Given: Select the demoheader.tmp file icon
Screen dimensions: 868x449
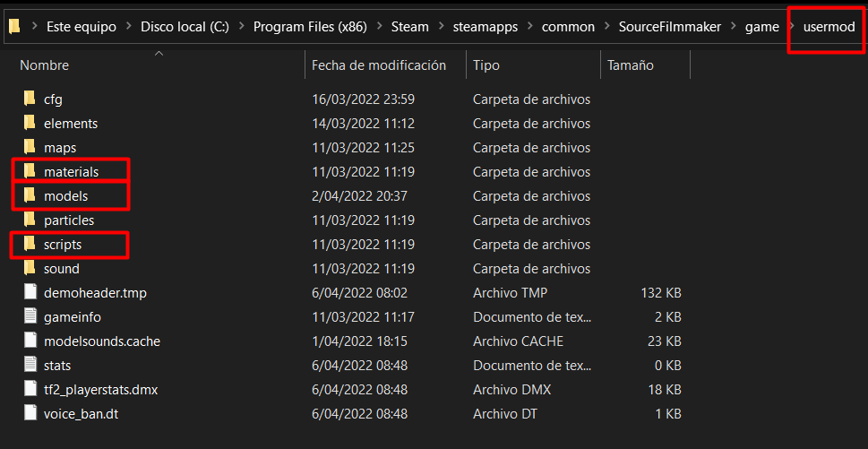Looking at the screenshot, I should click(x=30, y=292).
